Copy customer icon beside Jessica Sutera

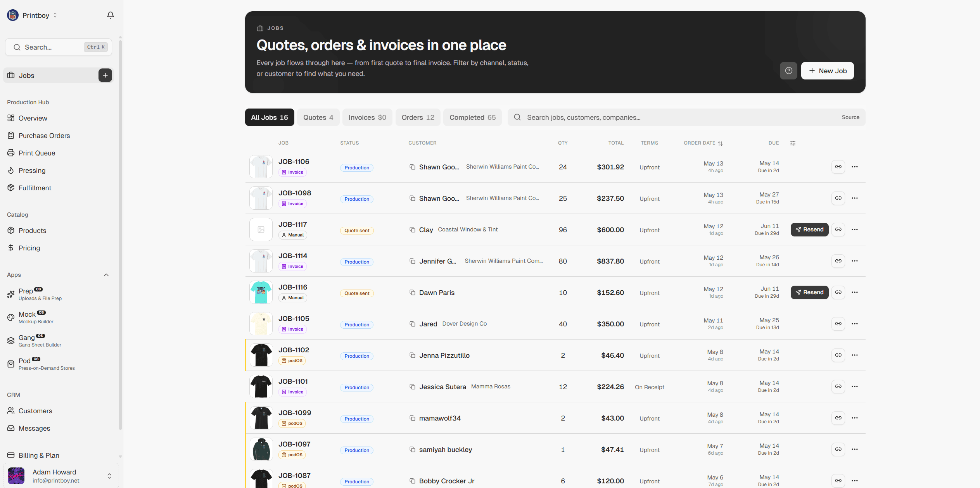tap(412, 386)
